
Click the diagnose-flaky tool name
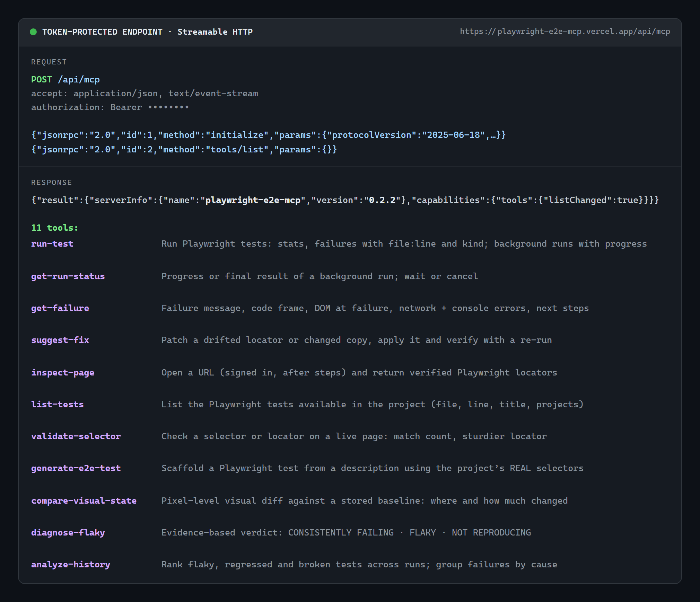(x=68, y=533)
